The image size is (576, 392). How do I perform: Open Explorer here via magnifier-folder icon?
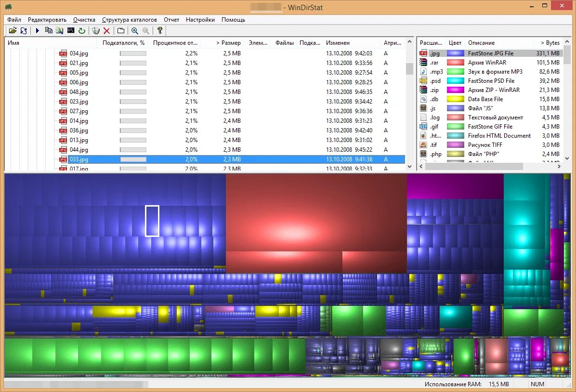[x=60, y=30]
